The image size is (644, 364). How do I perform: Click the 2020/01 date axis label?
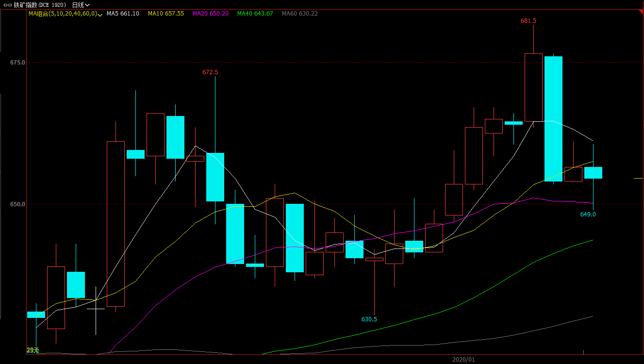click(463, 360)
